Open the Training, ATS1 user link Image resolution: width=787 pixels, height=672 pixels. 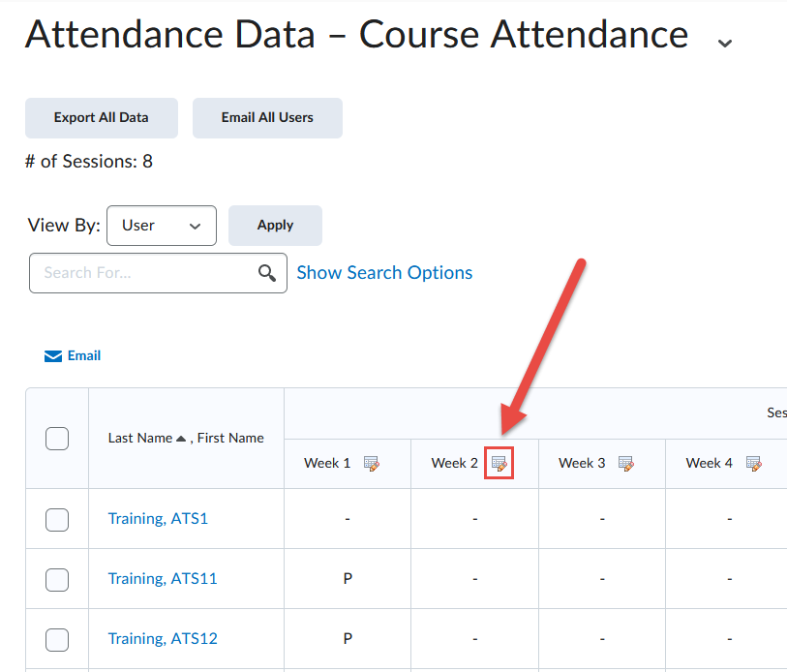158,519
